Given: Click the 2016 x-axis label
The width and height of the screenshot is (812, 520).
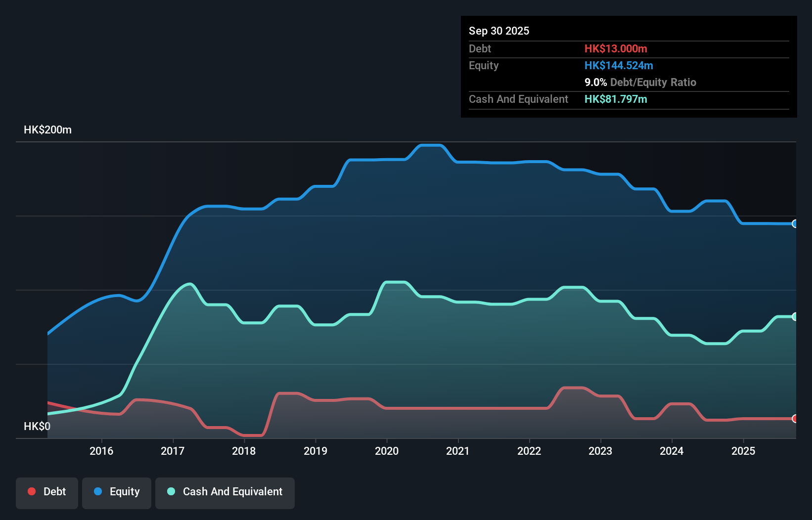Looking at the screenshot, I should pos(101,451).
